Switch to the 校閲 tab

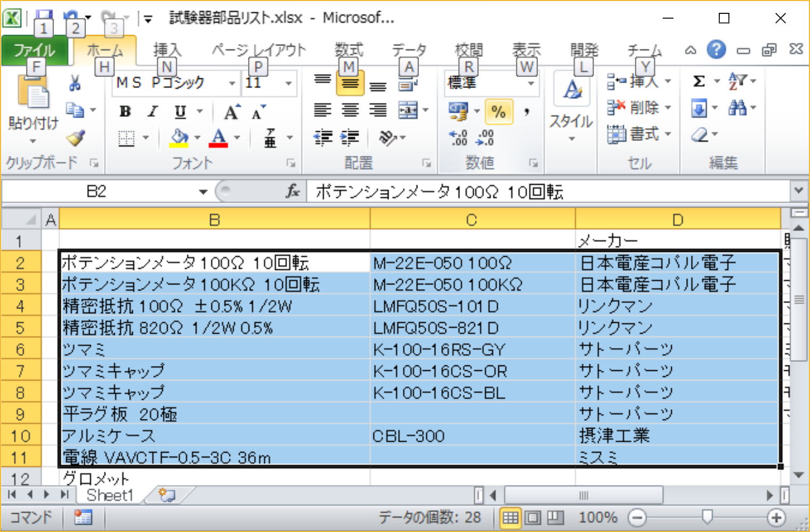(x=468, y=50)
